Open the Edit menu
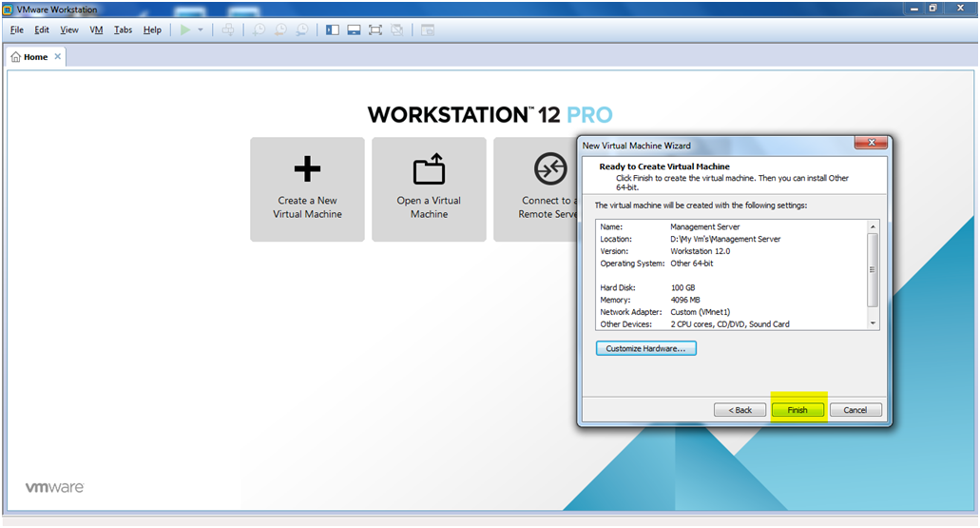 click(x=42, y=30)
